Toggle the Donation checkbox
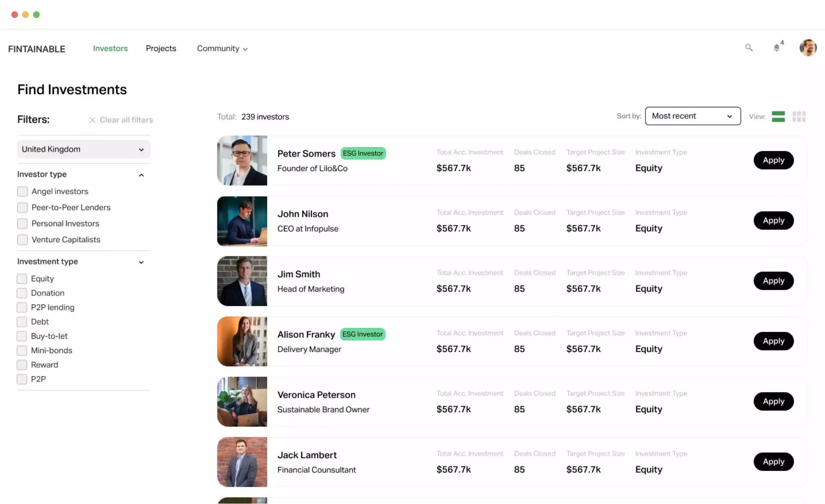 click(22, 293)
